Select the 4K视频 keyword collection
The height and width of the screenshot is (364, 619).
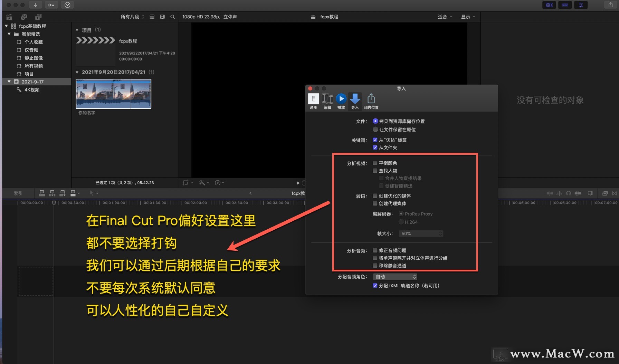[32, 90]
